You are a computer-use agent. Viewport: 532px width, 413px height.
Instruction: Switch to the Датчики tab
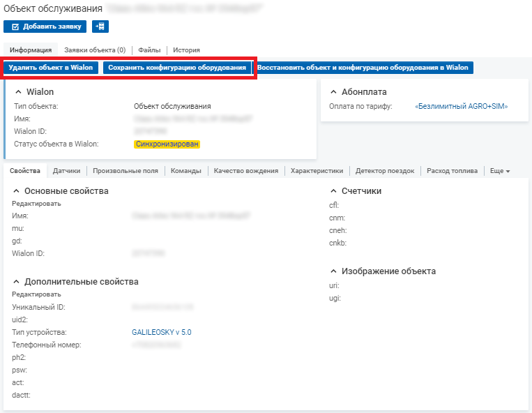click(66, 171)
